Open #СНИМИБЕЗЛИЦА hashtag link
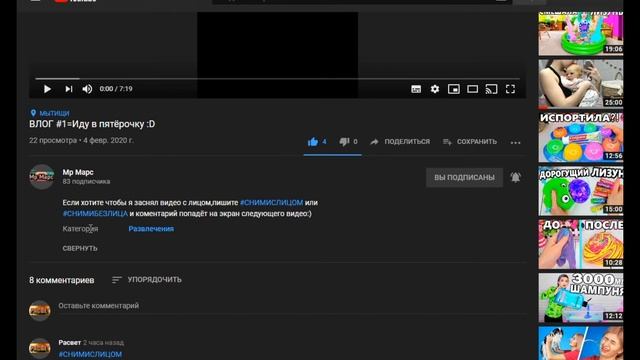640x360 pixels. pyautogui.click(x=95, y=213)
